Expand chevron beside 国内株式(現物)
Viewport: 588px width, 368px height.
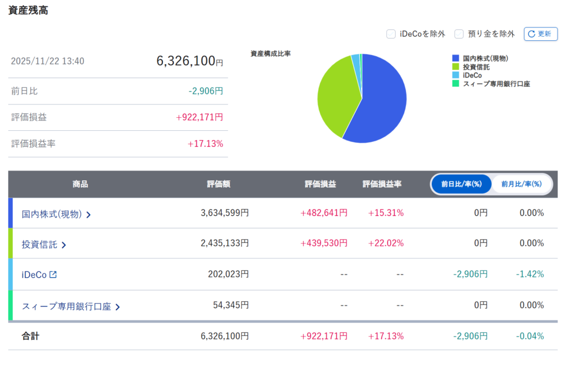[x=89, y=215]
